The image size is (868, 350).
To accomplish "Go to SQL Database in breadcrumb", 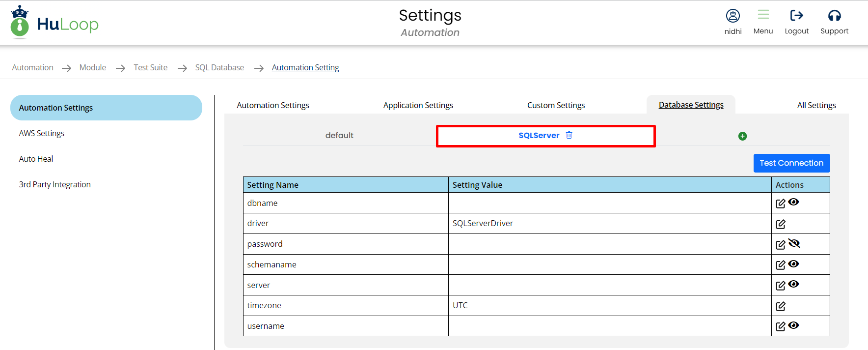I will coord(219,67).
